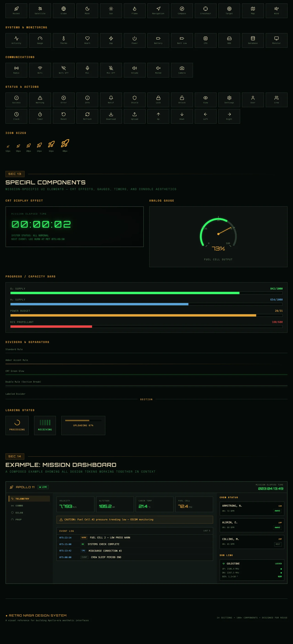The height and width of the screenshot is (644, 293).
Task: Select the Shield icon tile
Action: point(134,100)
